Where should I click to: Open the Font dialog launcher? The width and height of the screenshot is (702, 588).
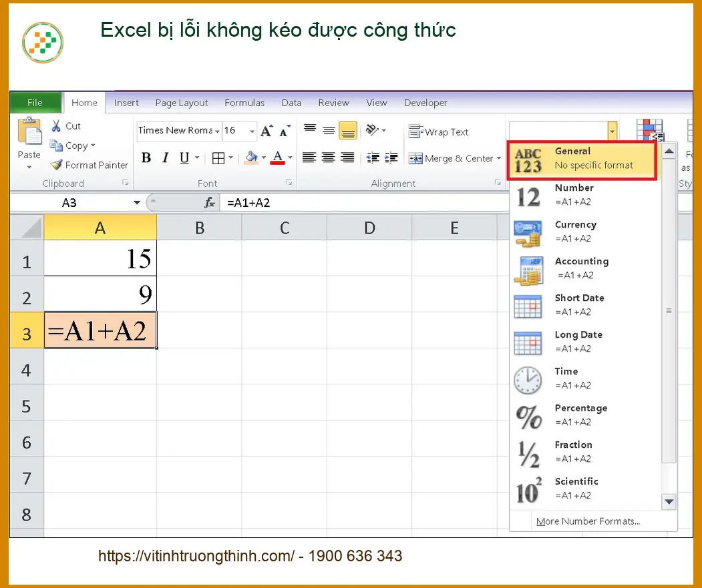coord(289,183)
